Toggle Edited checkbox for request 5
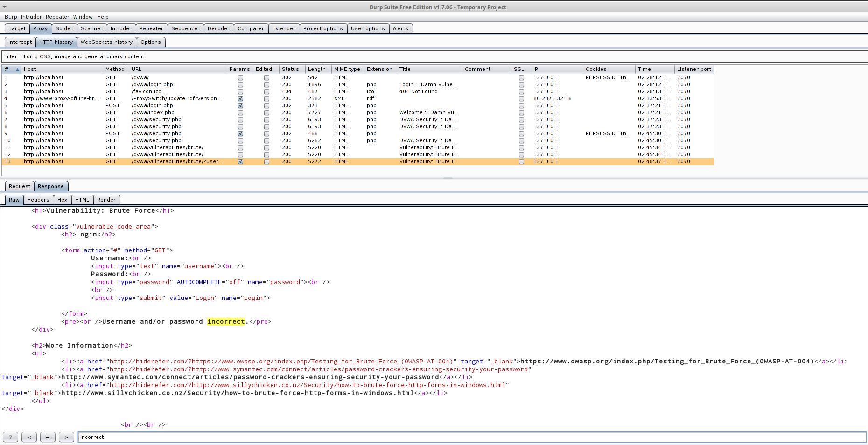Image resolution: width=868 pixels, height=445 pixels. 266,105
